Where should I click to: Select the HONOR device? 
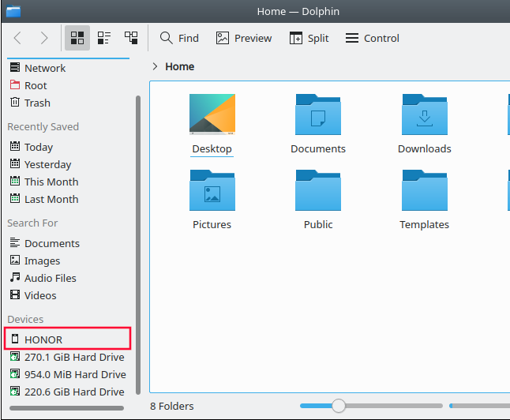pyautogui.click(x=68, y=339)
